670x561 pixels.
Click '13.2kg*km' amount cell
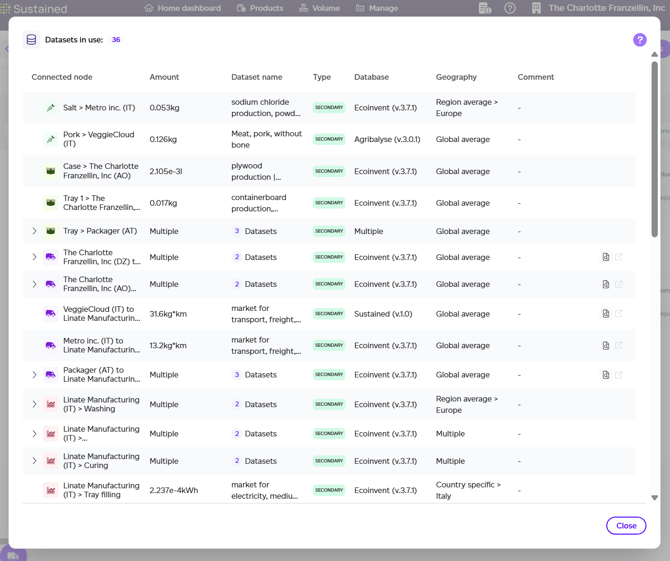coord(168,345)
